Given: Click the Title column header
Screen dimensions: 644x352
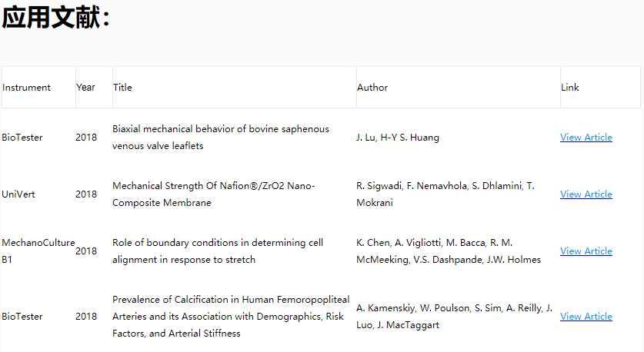Looking at the screenshot, I should coord(123,88).
